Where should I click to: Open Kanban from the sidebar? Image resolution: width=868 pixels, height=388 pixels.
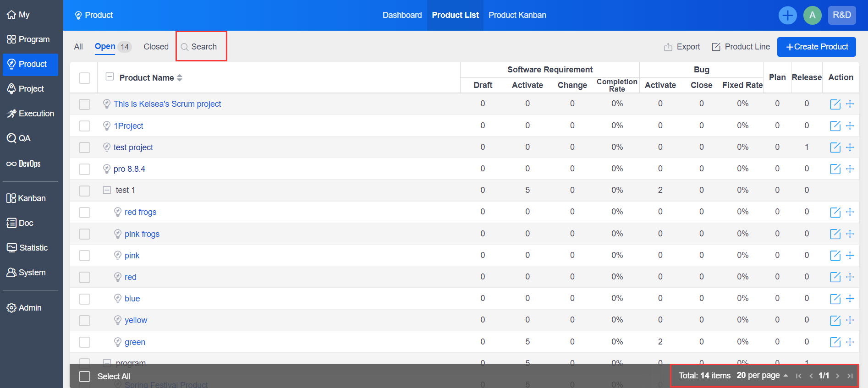pos(26,198)
